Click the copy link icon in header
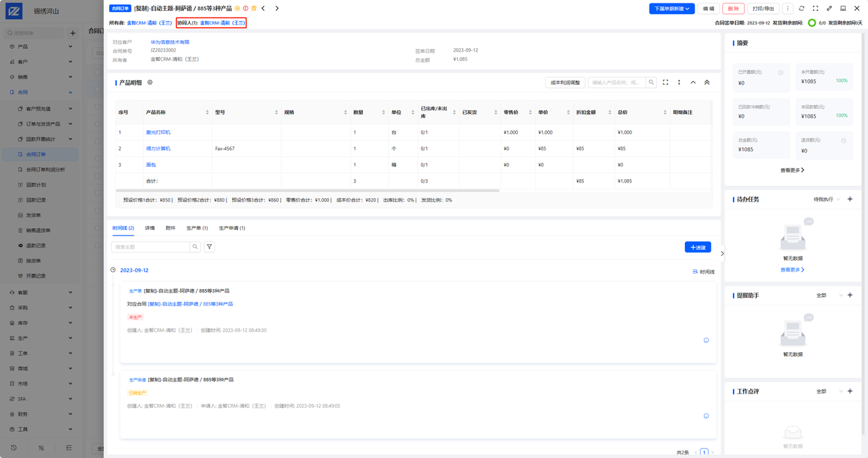The width and height of the screenshot is (868, 458). [x=829, y=9]
